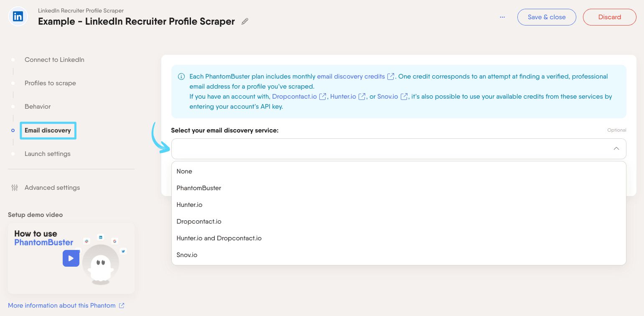Pick Hunter.io option alone

coord(399,205)
